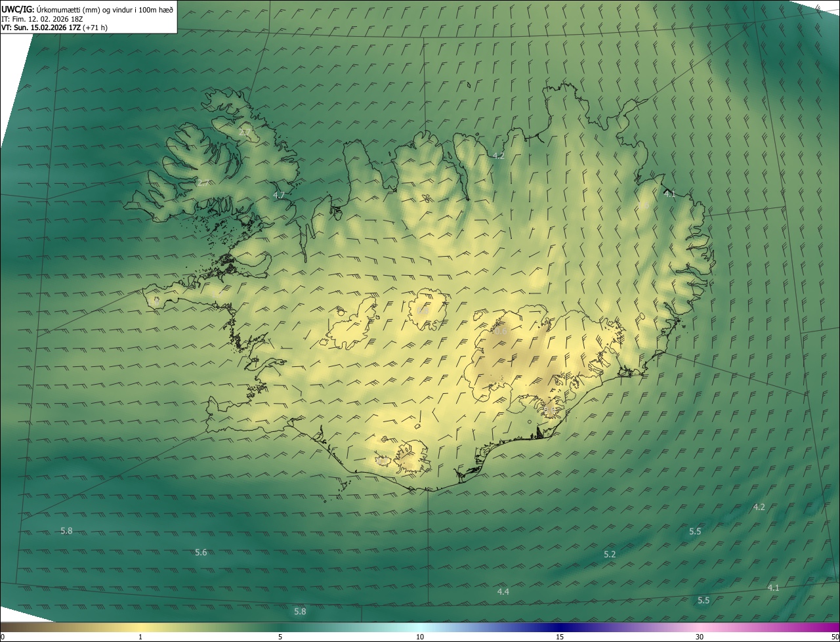The height and width of the screenshot is (642, 840).
Task: Click the 5.5 label right of the 5.2 value
Action: (695, 532)
